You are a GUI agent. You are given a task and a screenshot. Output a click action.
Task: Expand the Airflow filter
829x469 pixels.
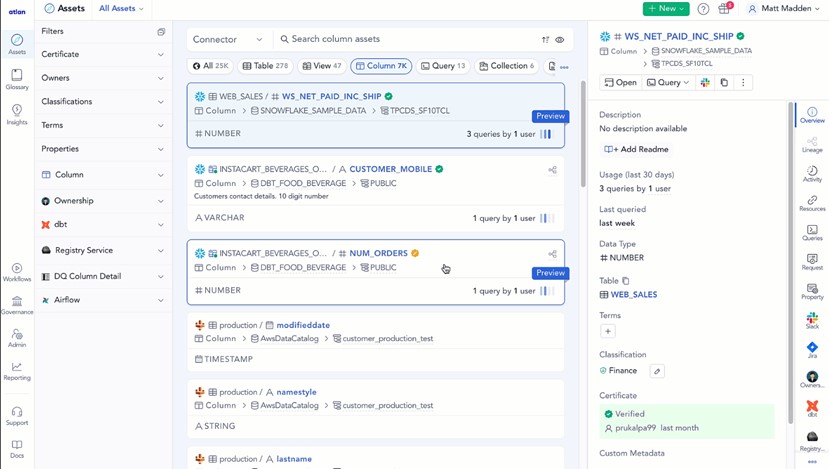point(103,300)
